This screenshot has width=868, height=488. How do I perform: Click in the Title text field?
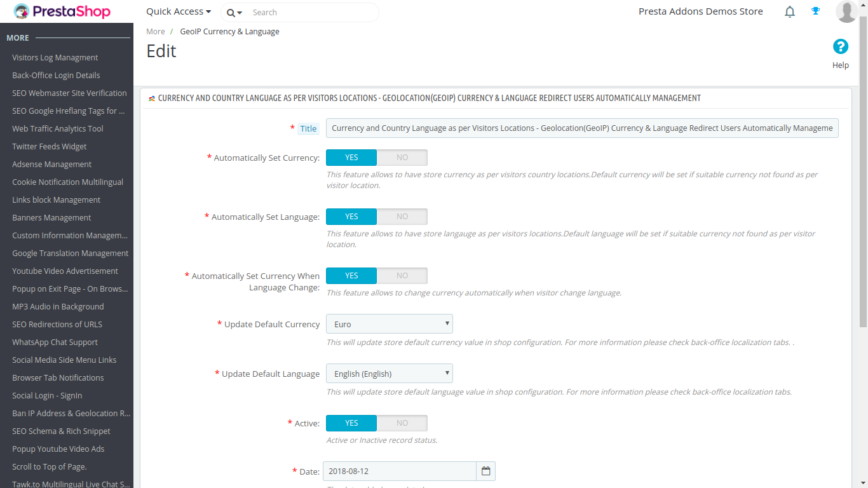582,128
